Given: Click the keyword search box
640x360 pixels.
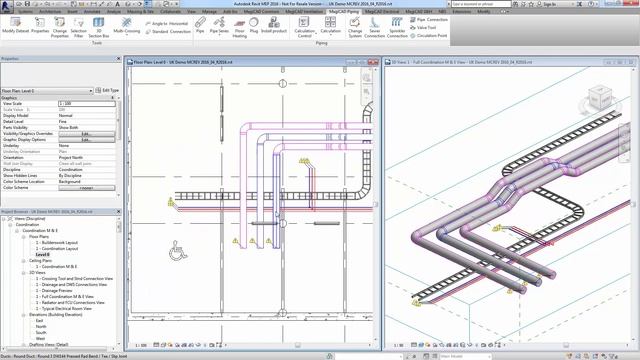Looking at the screenshot, I should (481, 4).
